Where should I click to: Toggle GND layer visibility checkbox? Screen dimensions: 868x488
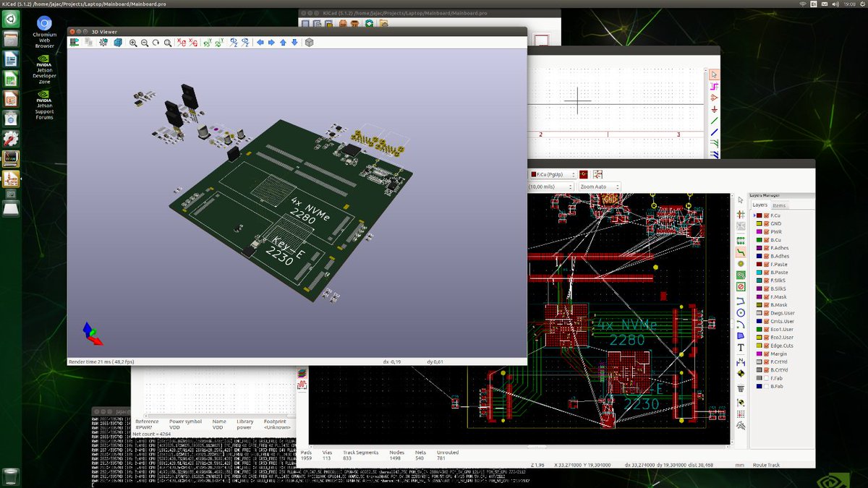pyautogui.click(x=767, y=223)
